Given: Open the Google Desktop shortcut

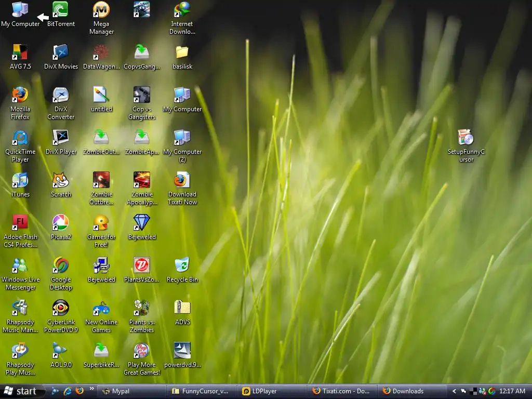Looking at the screenshot, I should 61,273.
